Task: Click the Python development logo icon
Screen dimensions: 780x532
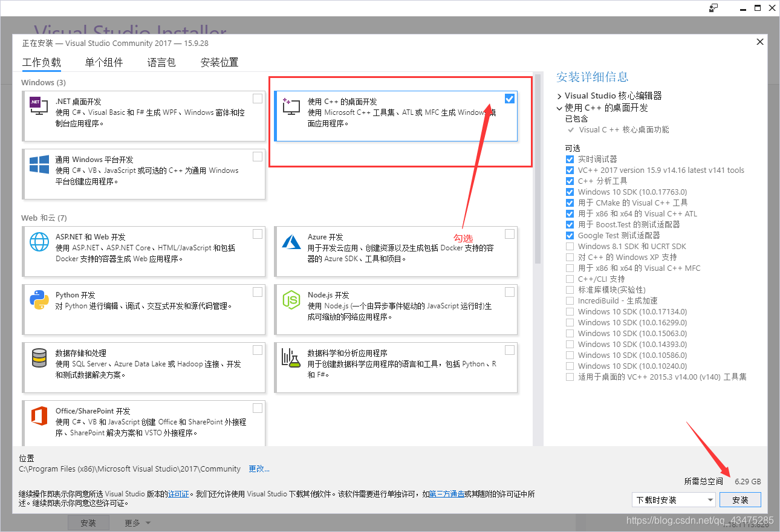Action: tap(39, 300)
